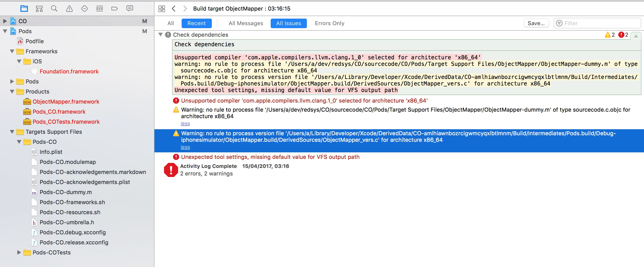This screenshot has width=644, height=267.
Task: Switch to Errors Only filter
Action: pyautogui.click(x=330, y=23)
